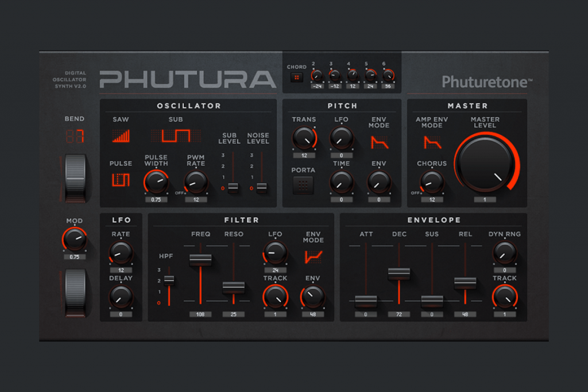Viewport: 588px width, 392px height.
Task: Click the Pitch ENV knob
Action: tap(379, 182)
